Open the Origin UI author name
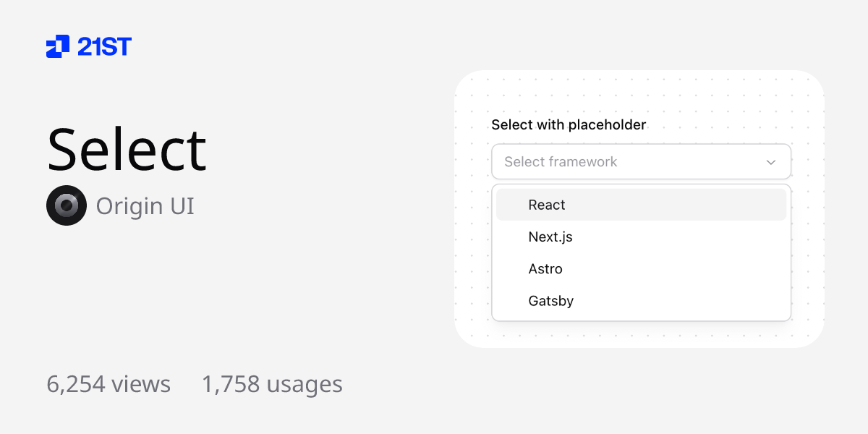 (x=145, y=206)
